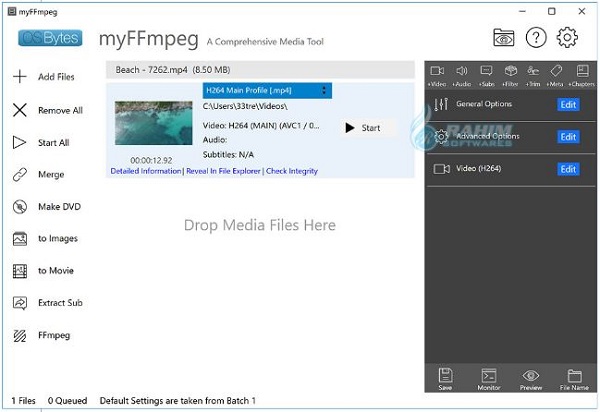Select the beach video thumbnail

[x=153, y=123]
